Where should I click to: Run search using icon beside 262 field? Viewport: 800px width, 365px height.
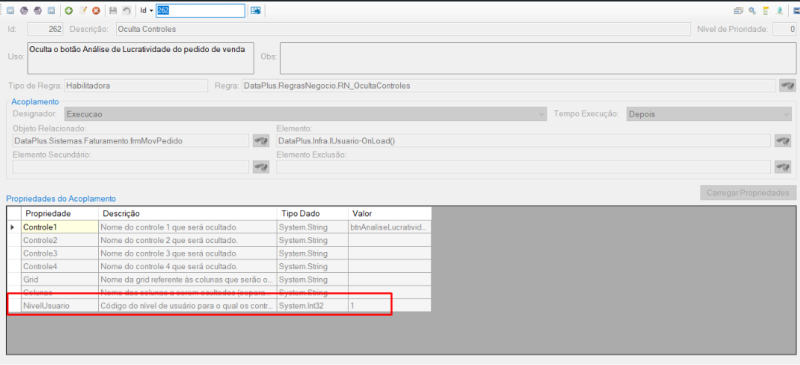(x=256, y=11)
